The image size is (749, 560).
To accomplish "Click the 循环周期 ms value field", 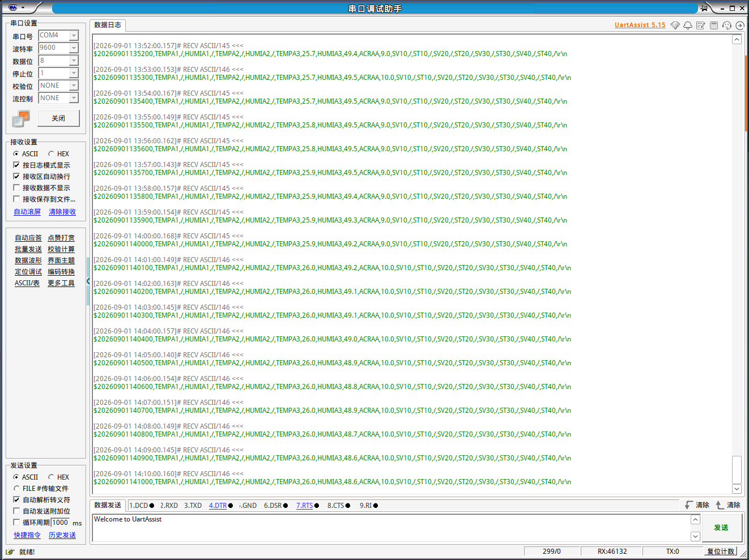I will point(60,523).
